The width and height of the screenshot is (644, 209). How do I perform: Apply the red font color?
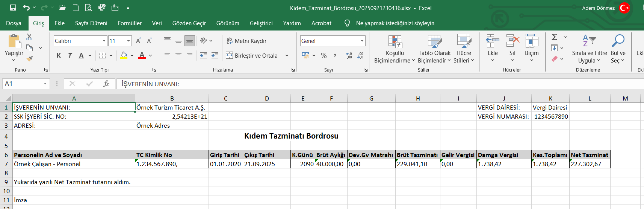(x=142, y=56)
